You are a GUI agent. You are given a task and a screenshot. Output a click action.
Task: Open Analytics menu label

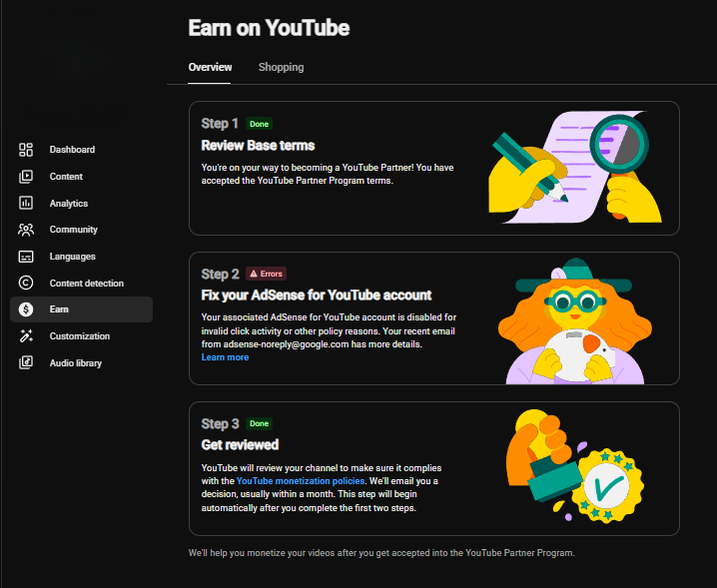click(x=69, y=204)
